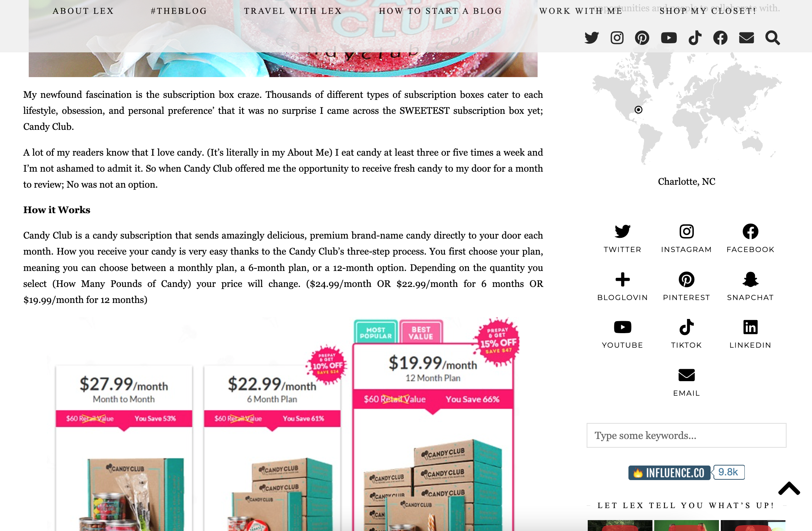Open Travel With Lex menu

tap(293, 11)
